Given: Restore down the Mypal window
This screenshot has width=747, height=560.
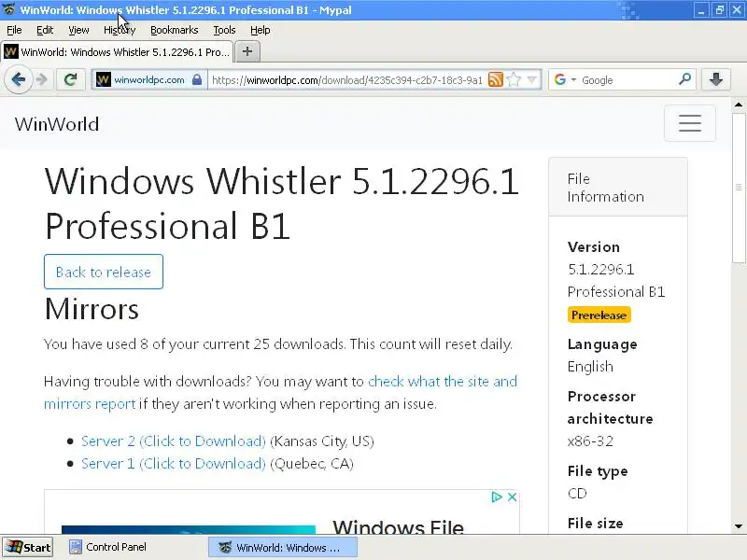Looking at the screenshot, I should 719,10.
